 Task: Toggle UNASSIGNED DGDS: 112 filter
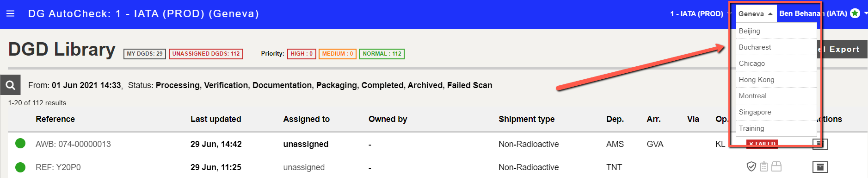206,54
